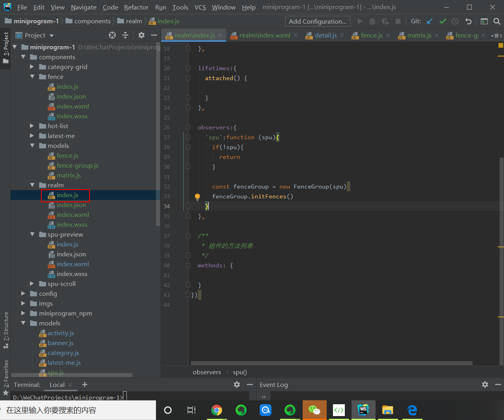
Task: Open the Refactor menu
Action: click(136, 7)
